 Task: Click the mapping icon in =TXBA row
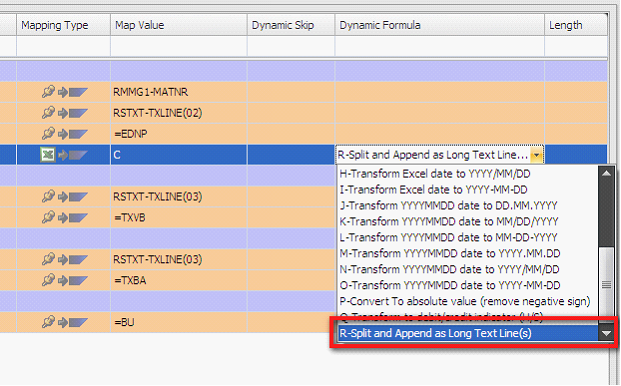click(x=64, y=280)
